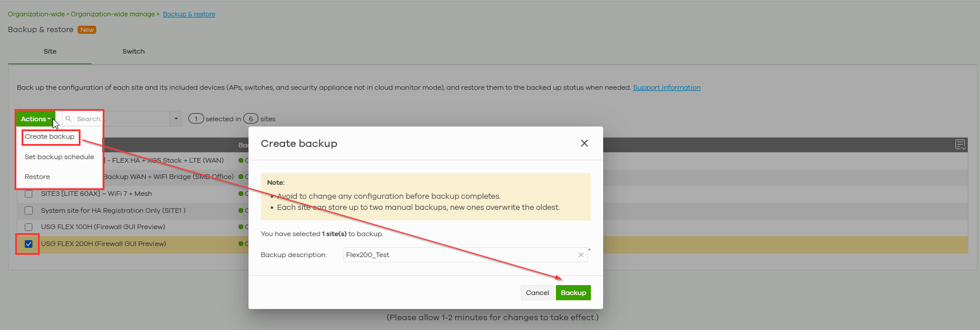Choose Create backup from Actions menu
The width and height of the screenshot is (980, 330).
point(50,136)
